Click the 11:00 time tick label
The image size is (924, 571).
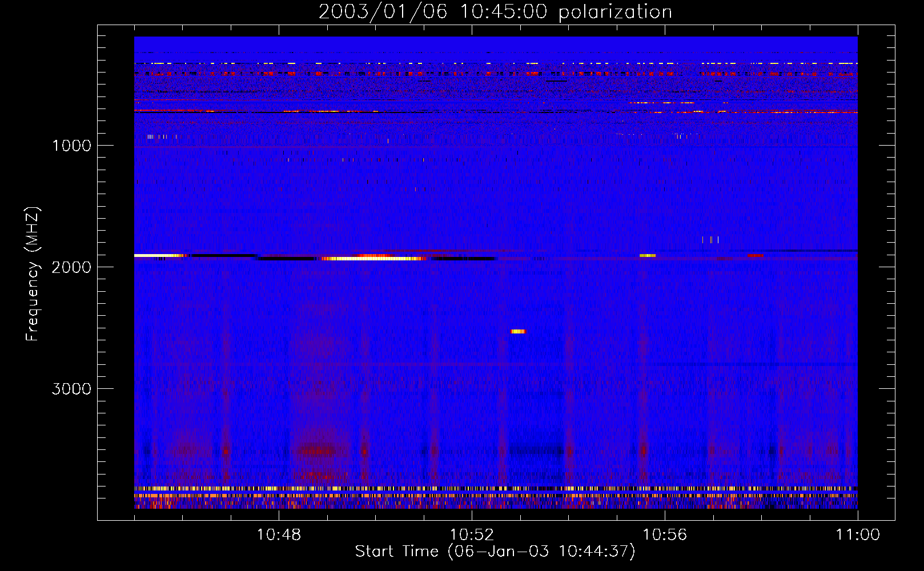click(x=858, y=535)
